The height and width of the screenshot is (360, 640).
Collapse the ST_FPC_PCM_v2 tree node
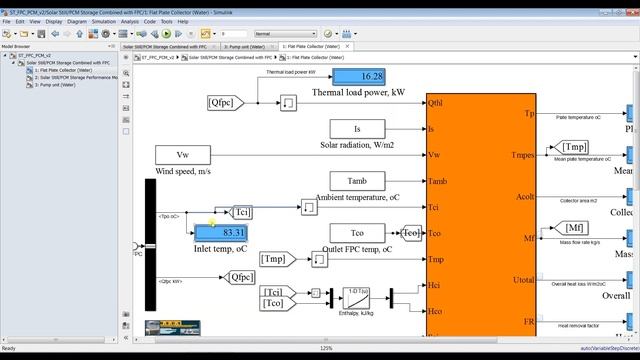pos(5,55)
